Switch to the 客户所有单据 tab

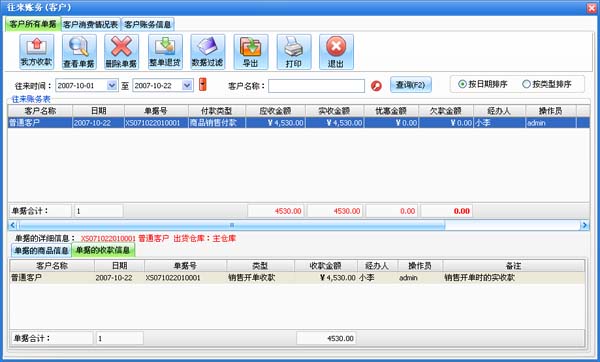pyautogui.click(x=33, y=24)
